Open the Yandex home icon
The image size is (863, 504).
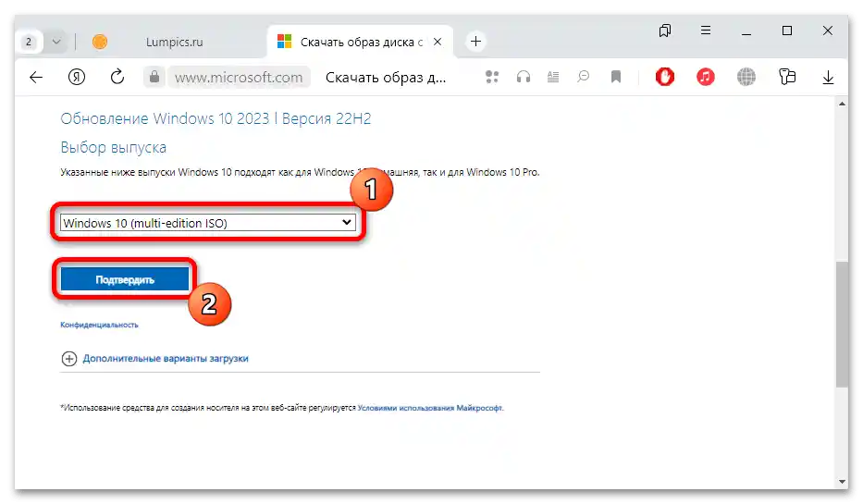(77, 77)
